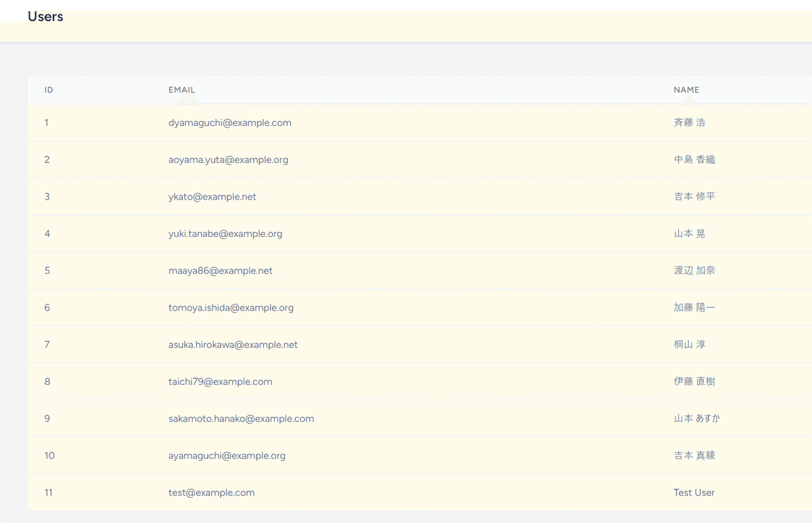Select email ykato@example.net
The image size is (812, 523).
[212, 197]
